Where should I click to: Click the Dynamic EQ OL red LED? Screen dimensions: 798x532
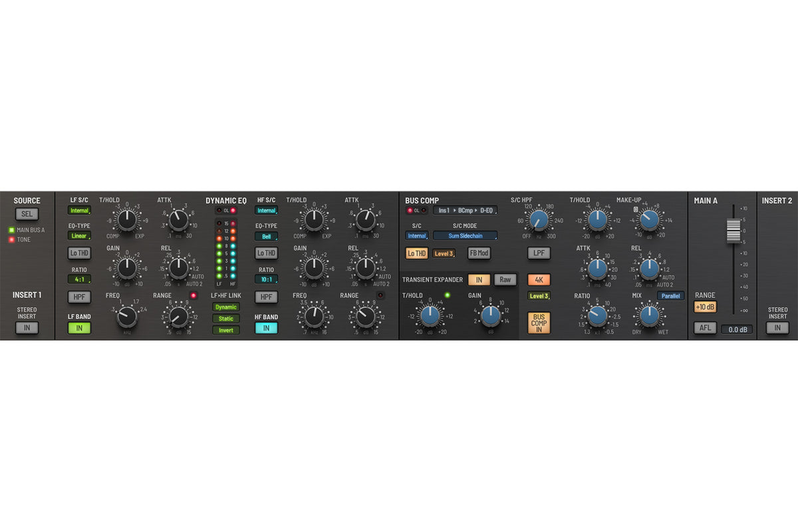(x=233, y=211)
